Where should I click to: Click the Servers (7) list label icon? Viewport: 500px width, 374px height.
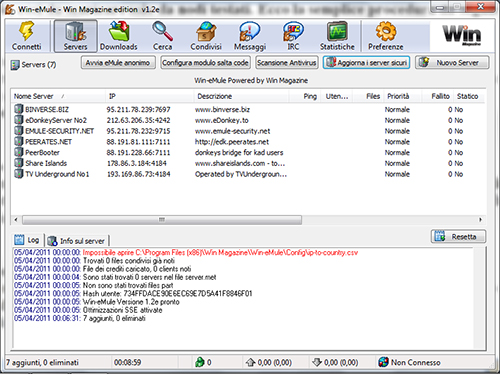coord(15,65)
